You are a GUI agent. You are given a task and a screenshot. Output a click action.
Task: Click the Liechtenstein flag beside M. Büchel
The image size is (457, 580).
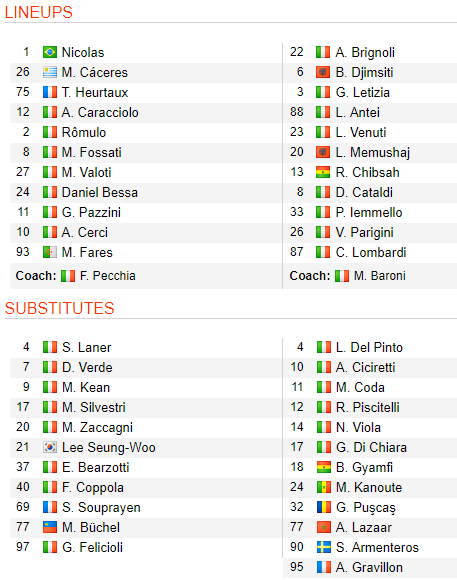(50, 527)
